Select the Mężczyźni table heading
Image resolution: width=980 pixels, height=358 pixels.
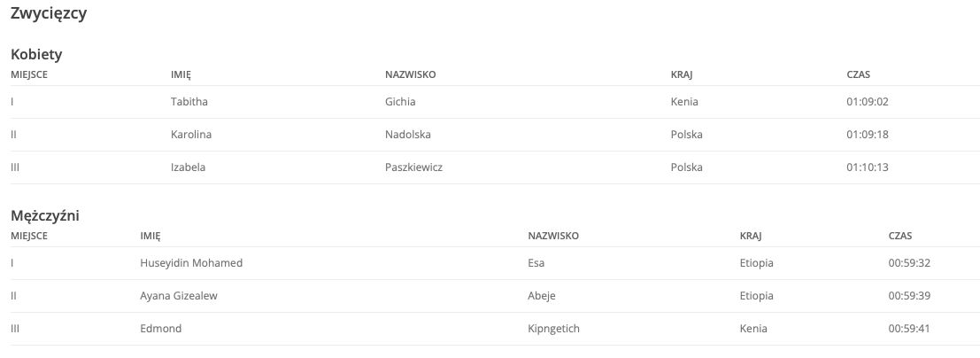45,216
